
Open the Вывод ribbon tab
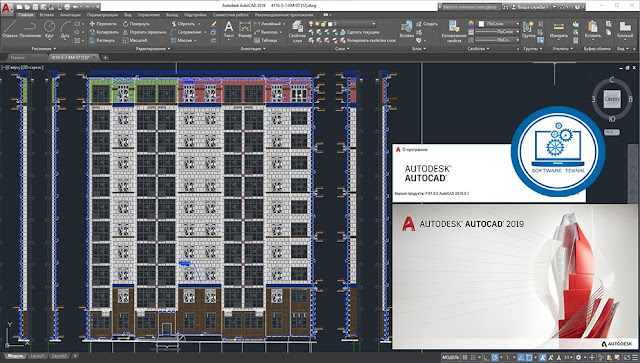pos(172,15)
